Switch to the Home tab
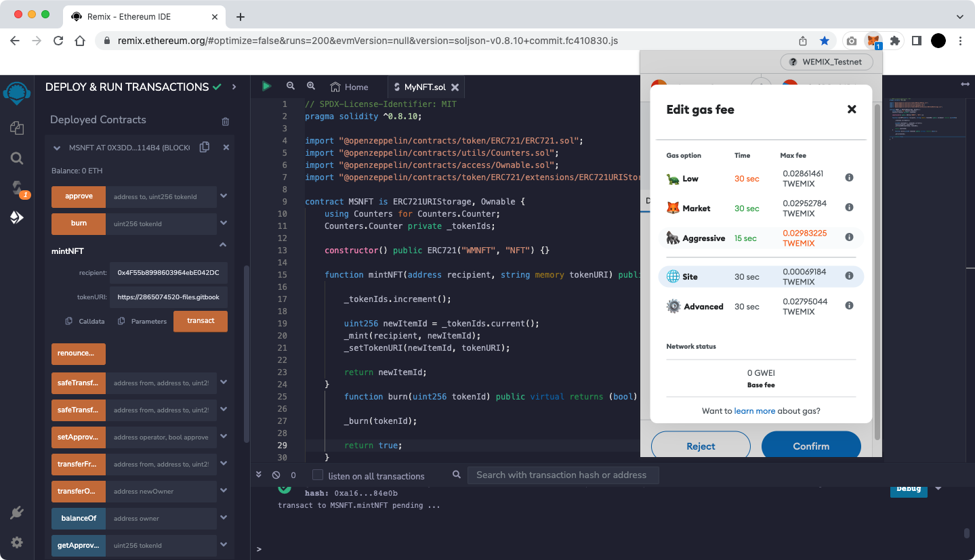The height and width of the screenshot is (560, 975). coord(349,87)
